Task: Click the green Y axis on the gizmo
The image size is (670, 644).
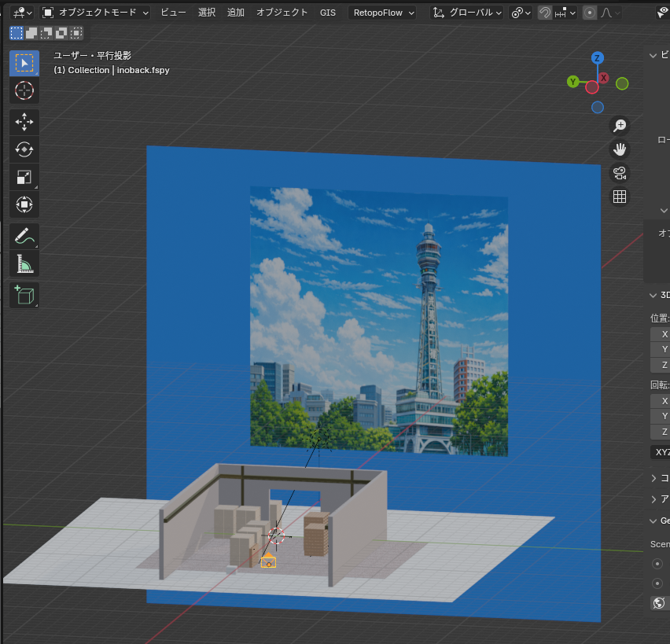Action: 573,82
